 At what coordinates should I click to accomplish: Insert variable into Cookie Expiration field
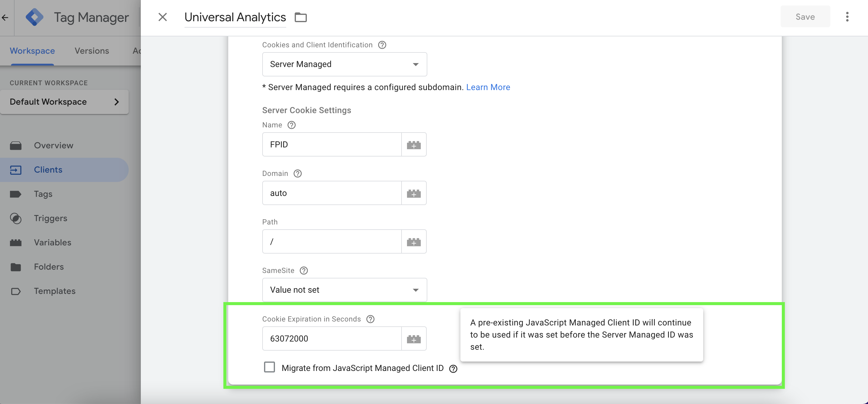(414, 338)
